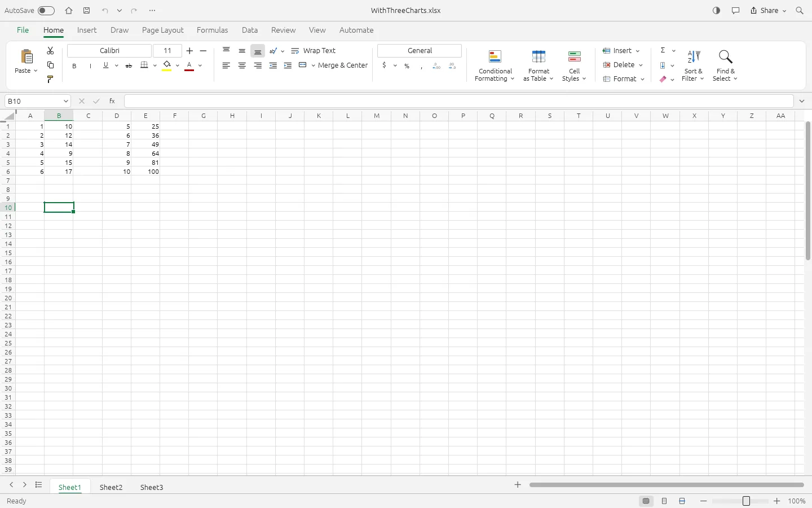Open the number format dropdown showing General

coord(420,51)
